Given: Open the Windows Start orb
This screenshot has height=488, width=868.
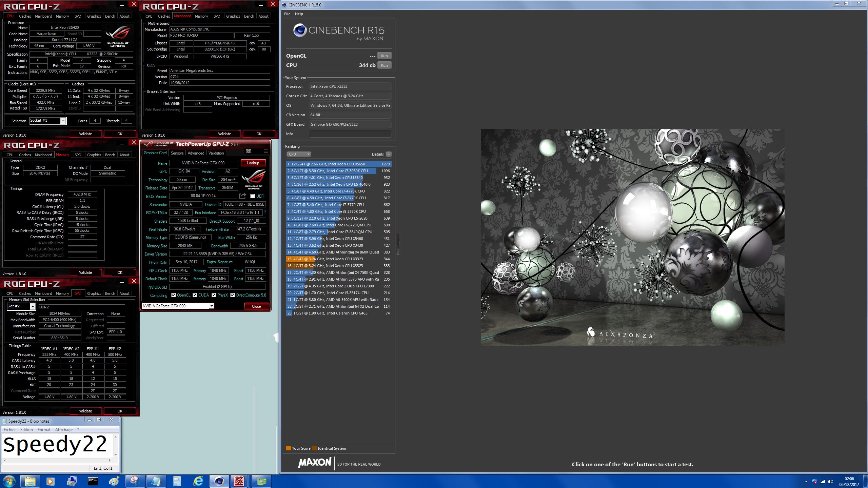Looking at the screenshot, I should coord(9,481).
